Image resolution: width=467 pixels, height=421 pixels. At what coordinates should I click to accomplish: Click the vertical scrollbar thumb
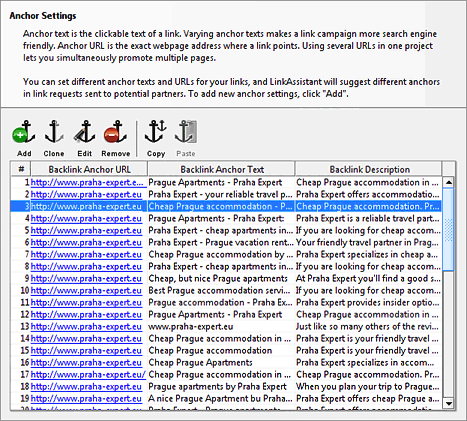click(x=449, y=229)
